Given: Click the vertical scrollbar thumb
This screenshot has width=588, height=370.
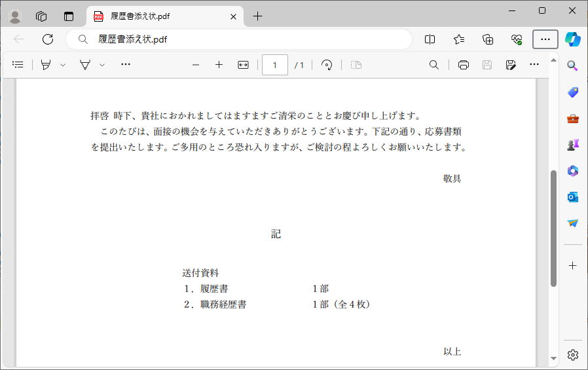Looking at the screenshot, I should pyautogui.click(x=553, y=229).
